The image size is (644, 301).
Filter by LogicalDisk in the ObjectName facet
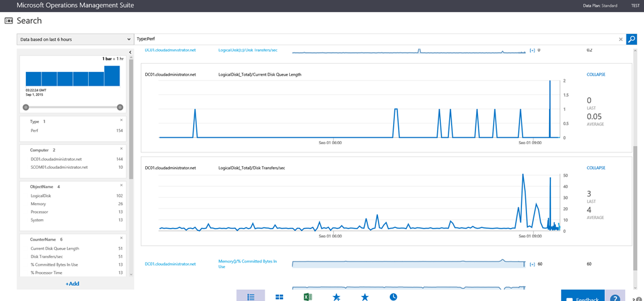(x=42, y=196)
